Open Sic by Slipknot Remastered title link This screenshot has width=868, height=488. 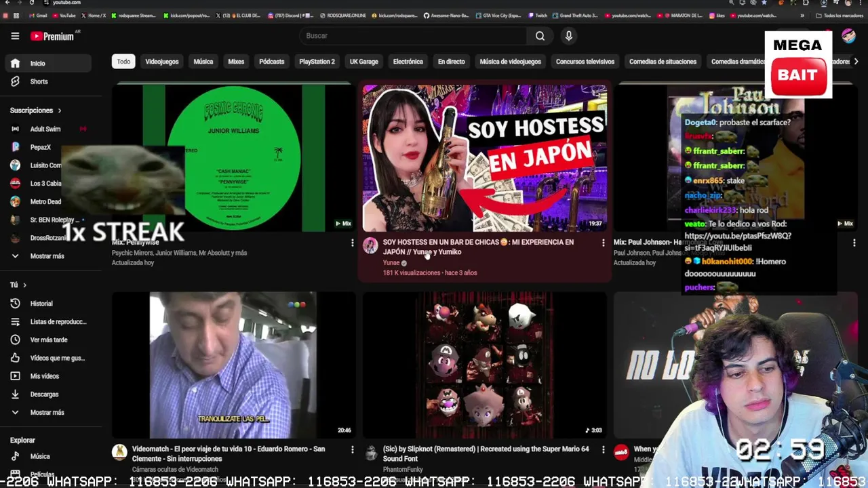coord(486,453)
